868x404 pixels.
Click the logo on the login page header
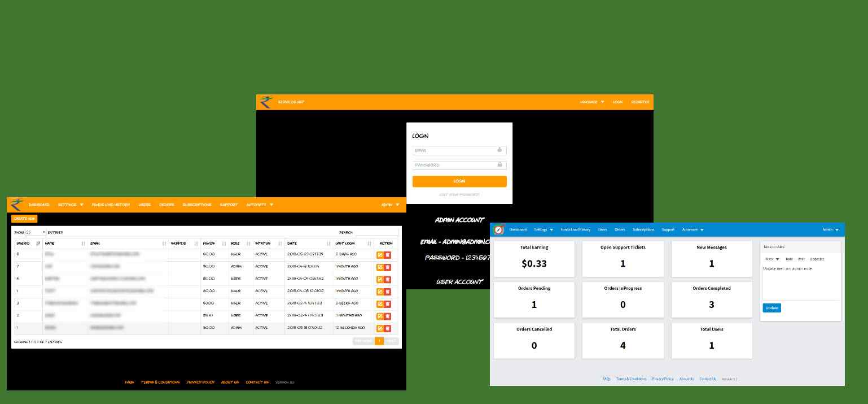[265, 102]
